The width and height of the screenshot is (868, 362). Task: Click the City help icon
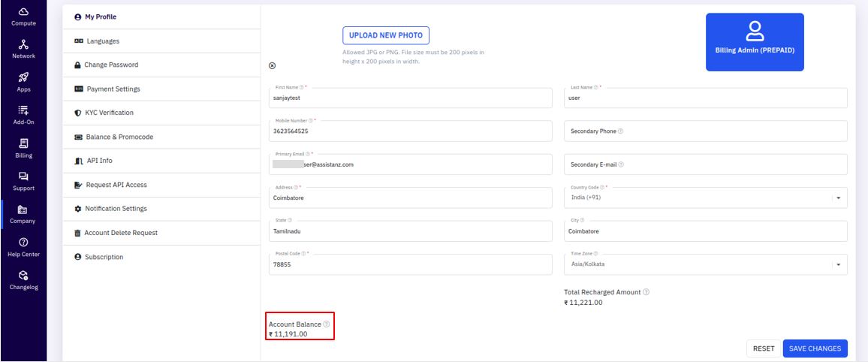tap(583, 220)
